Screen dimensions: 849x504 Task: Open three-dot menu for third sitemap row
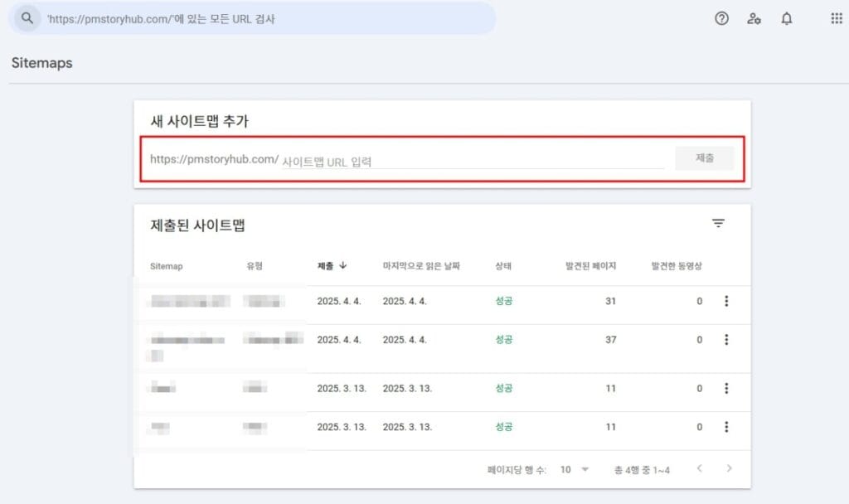(x=726, y=388)
